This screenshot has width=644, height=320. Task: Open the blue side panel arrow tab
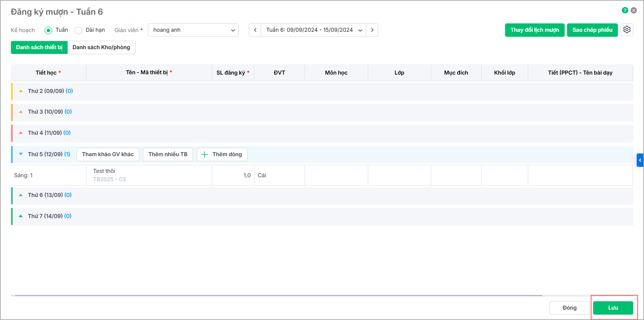click(x=640, y=160)
